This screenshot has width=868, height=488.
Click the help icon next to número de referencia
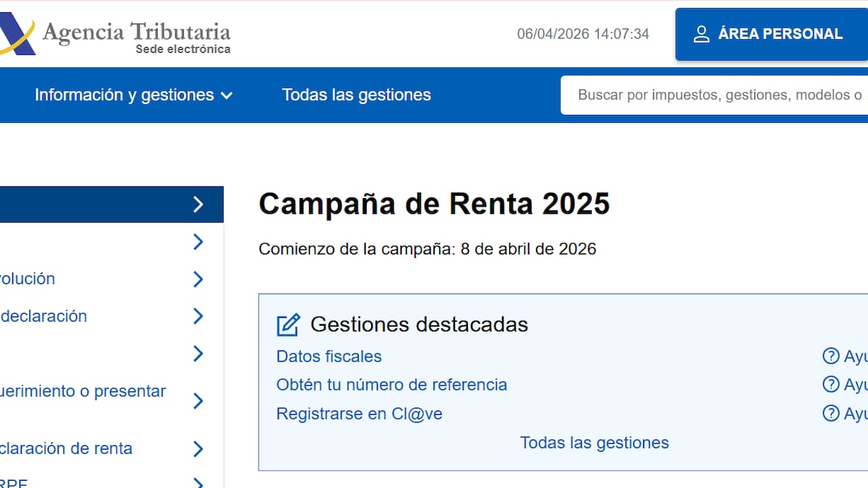tap(829, 385)
